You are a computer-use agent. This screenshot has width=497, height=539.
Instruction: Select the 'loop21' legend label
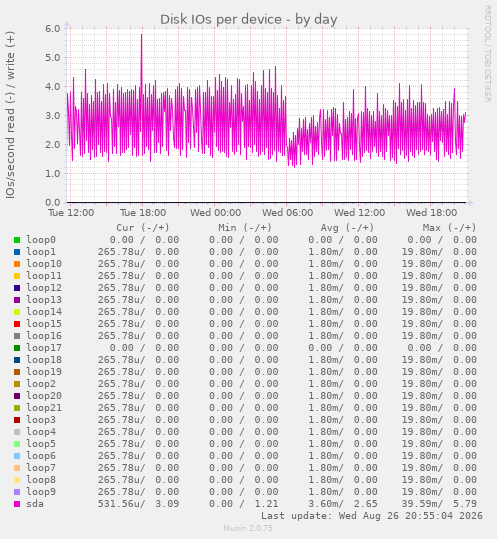pyautogui.click(x=44, y=408)
